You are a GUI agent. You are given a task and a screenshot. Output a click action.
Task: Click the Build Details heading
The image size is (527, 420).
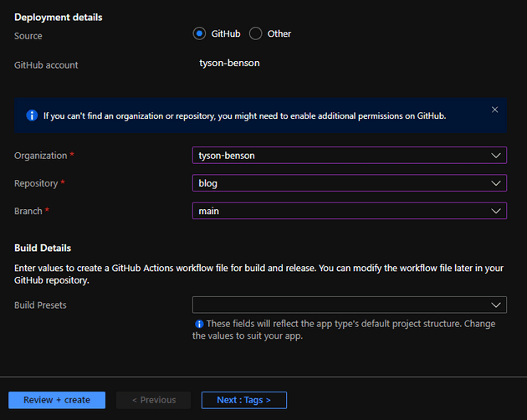43,248
